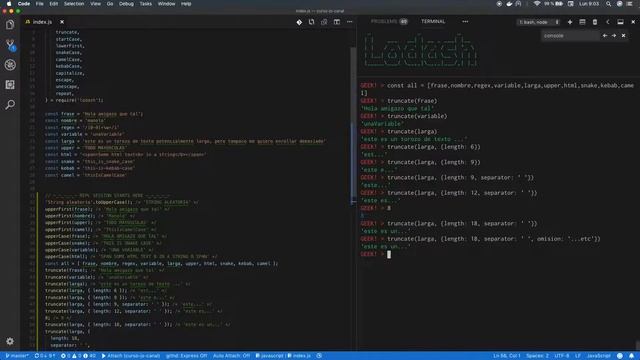Click the open preview icon in editor toolbar
This screenshot has height=360, width=640.
point(324,22)
